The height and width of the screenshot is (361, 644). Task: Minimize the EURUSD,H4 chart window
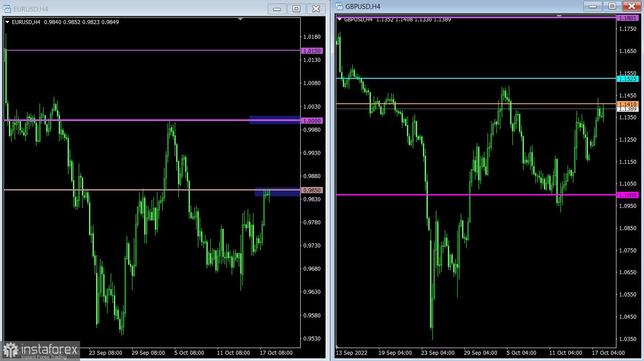277,9
